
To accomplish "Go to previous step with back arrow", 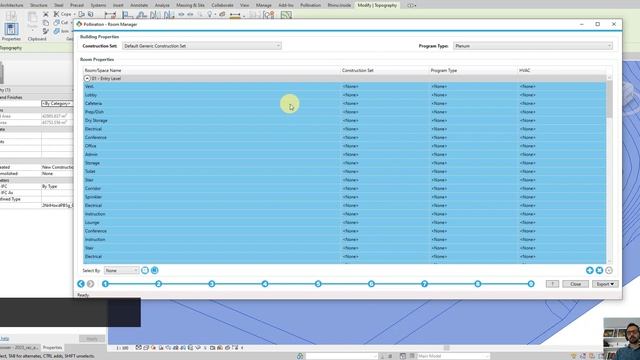I will click(x=81, y=284).
